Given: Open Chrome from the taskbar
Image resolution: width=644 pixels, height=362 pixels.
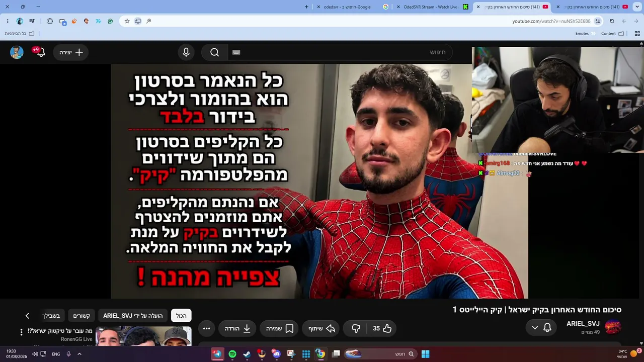Looking at the screenshot, I should (x=320, y=354).
